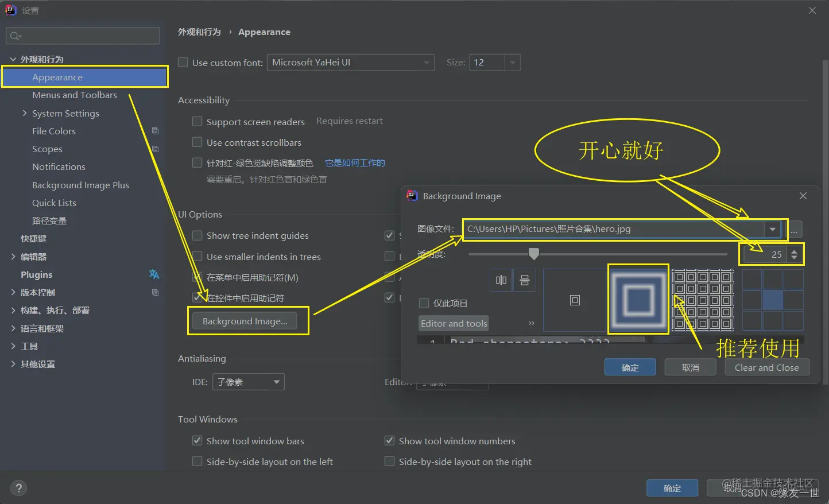This screenshot has width=829, height=504.
Task: Select Menus and Toolbars in sidebar
Action: click(x=75, y=95)
